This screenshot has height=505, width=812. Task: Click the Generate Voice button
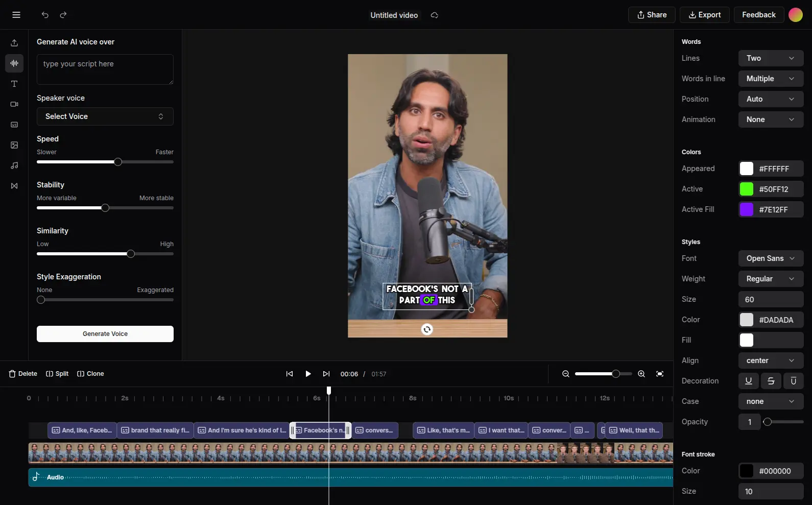pos(105,334)
